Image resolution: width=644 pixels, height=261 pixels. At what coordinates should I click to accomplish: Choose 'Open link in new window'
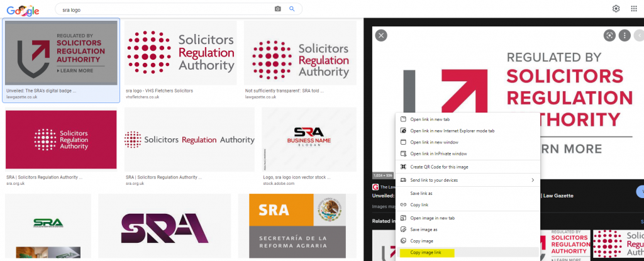pos(467,142)
